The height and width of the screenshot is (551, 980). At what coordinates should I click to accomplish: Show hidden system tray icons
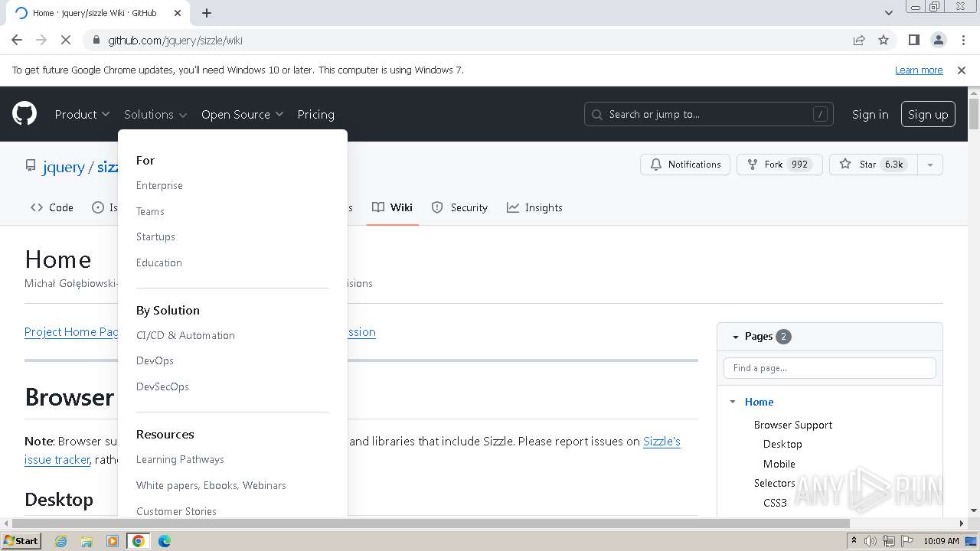[x=854, y=541]
